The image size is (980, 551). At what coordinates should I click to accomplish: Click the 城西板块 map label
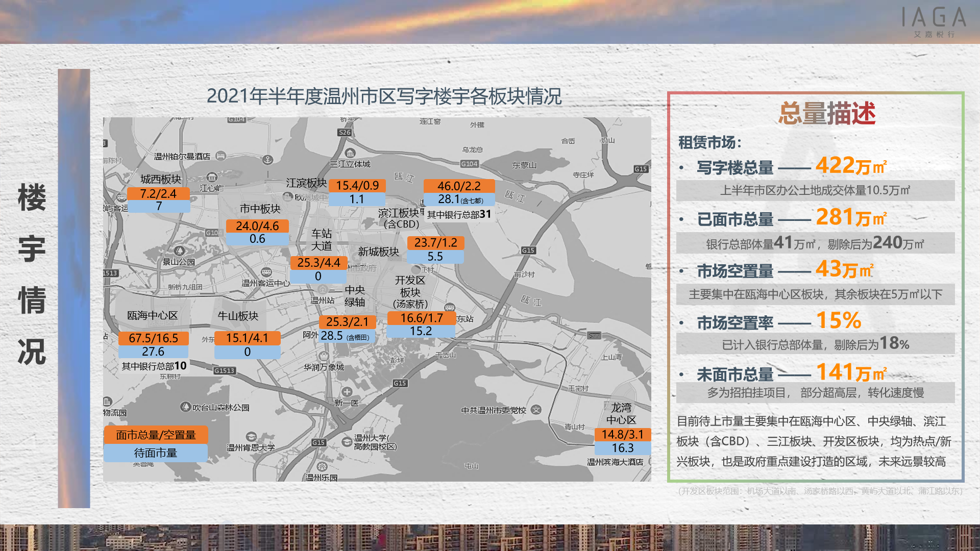click(x=161, y=179)
